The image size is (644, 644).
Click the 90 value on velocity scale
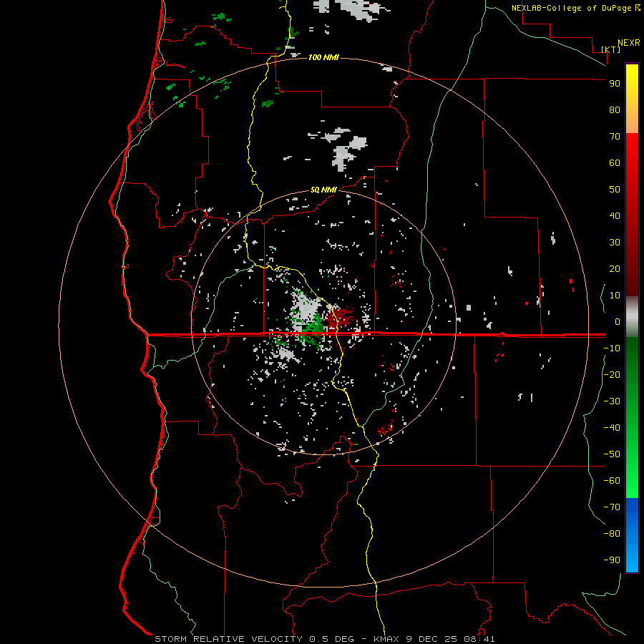click(615, 84)
